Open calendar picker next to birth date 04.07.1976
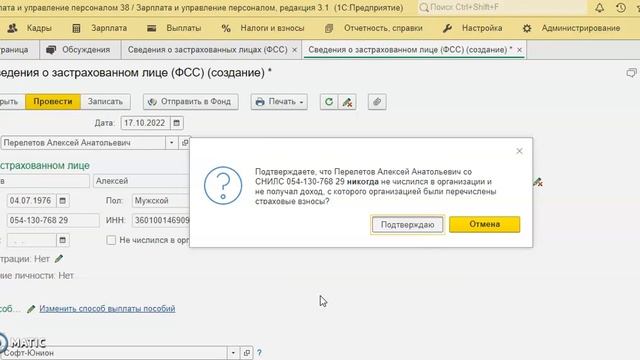The width and height of the screenshot is (640, 360). 62,200
